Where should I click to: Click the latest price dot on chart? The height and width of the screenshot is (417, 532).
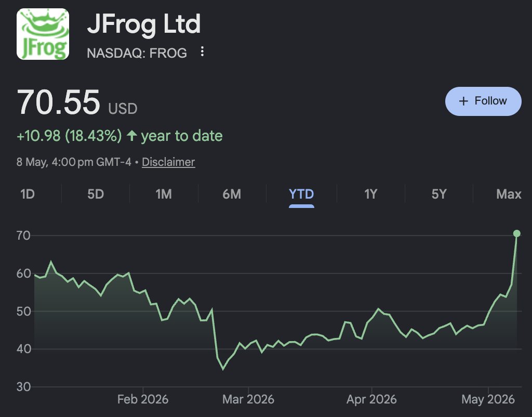(x=517, y=233)
